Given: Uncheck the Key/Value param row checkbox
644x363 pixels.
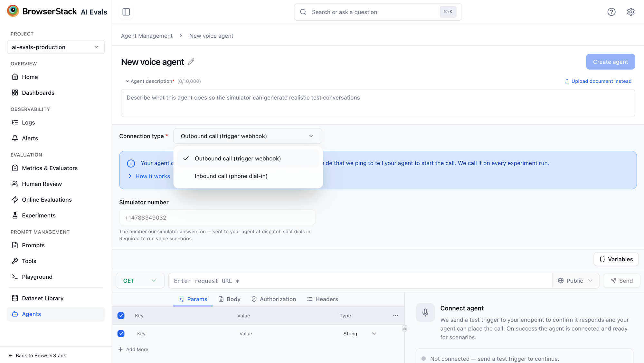Looking at the screenshot, I should click(x=121, y=334).
